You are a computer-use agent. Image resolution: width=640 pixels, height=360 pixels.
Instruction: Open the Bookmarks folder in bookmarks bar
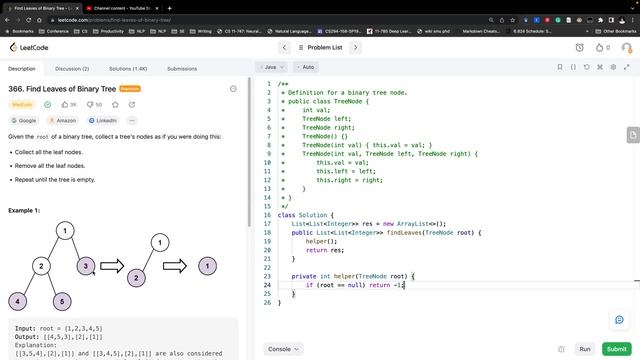[19, 31]
